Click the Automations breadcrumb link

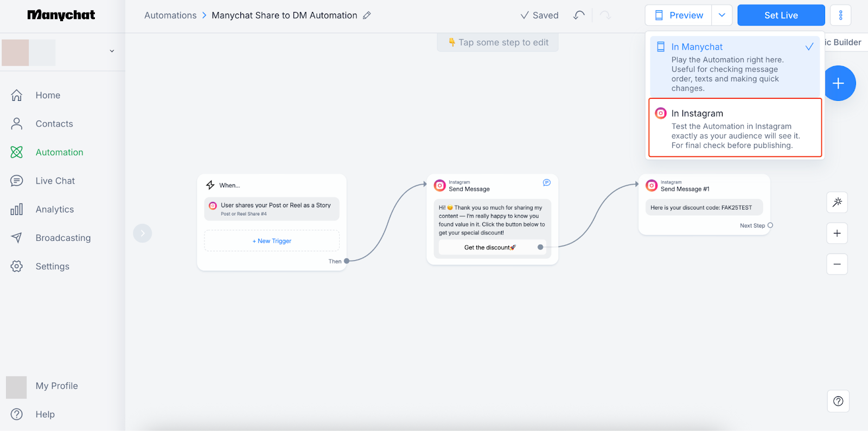click(x=170, y=15)
